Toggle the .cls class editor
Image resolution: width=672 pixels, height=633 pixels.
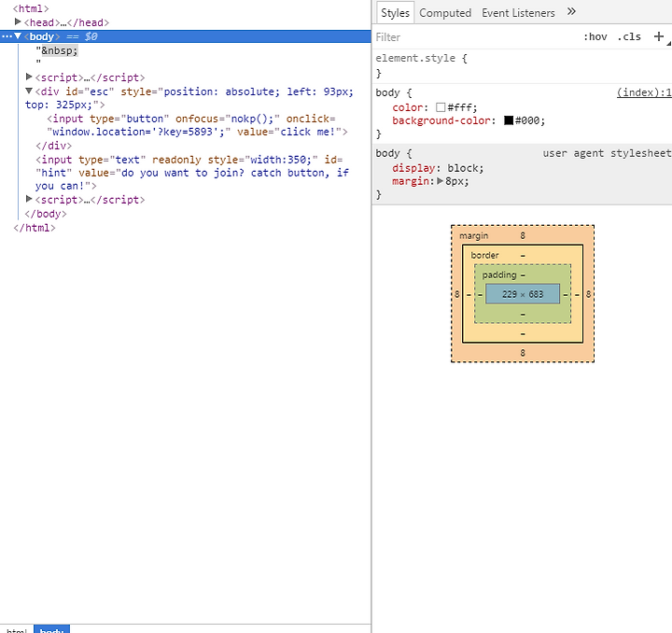point(629,36)
